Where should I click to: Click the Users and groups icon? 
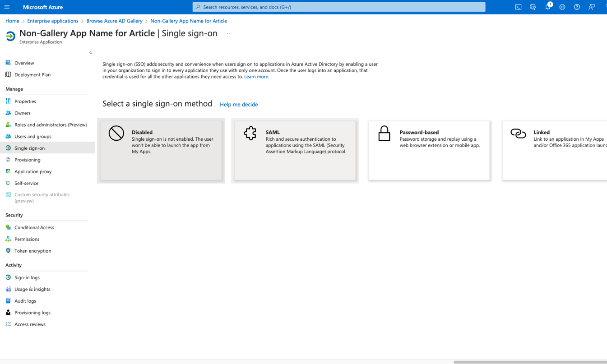tap(8, 136)
